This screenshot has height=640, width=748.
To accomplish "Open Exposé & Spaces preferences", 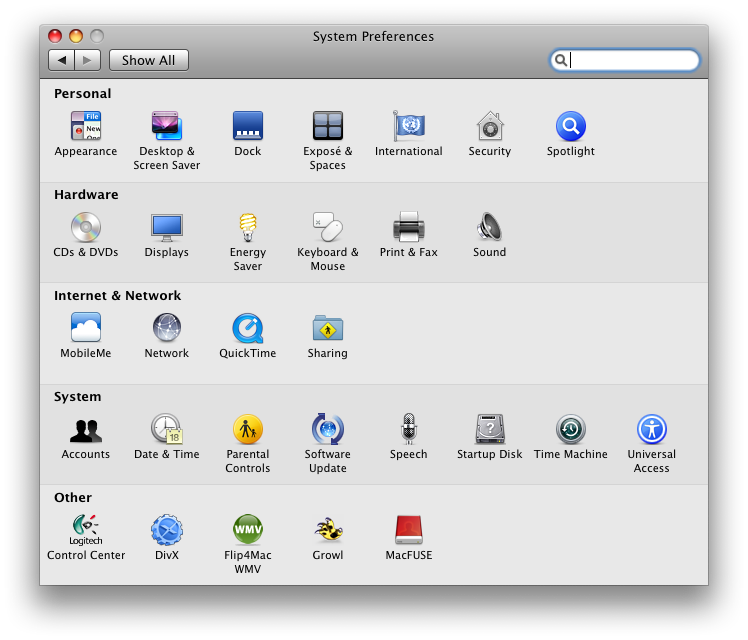I will click(x=328, y=127).
